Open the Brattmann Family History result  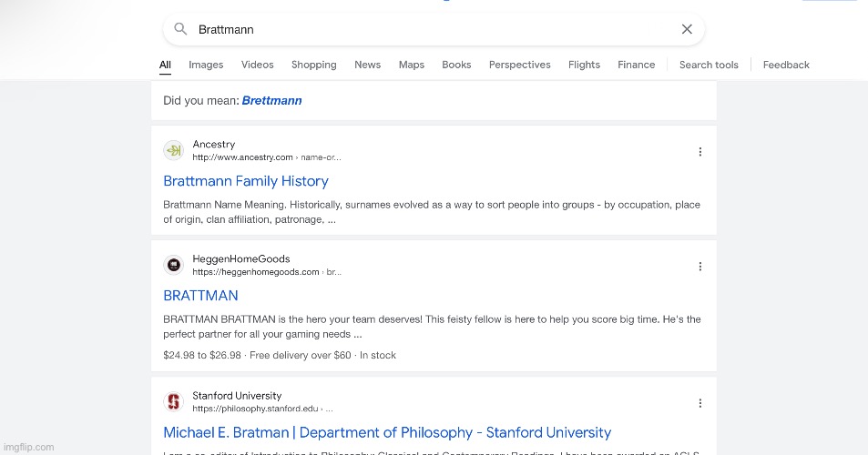click(246, 181)
